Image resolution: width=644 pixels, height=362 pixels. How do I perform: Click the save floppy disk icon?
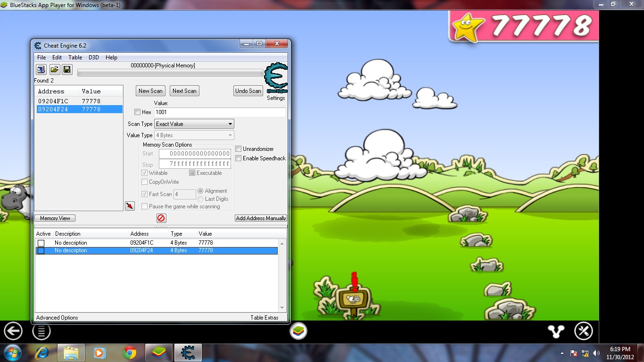click(x=67, y=70)
